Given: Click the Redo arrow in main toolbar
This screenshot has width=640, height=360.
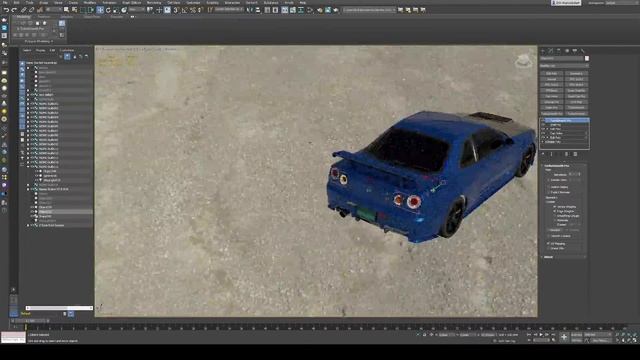Looking at the screenshot, I should tap(14, 10).
